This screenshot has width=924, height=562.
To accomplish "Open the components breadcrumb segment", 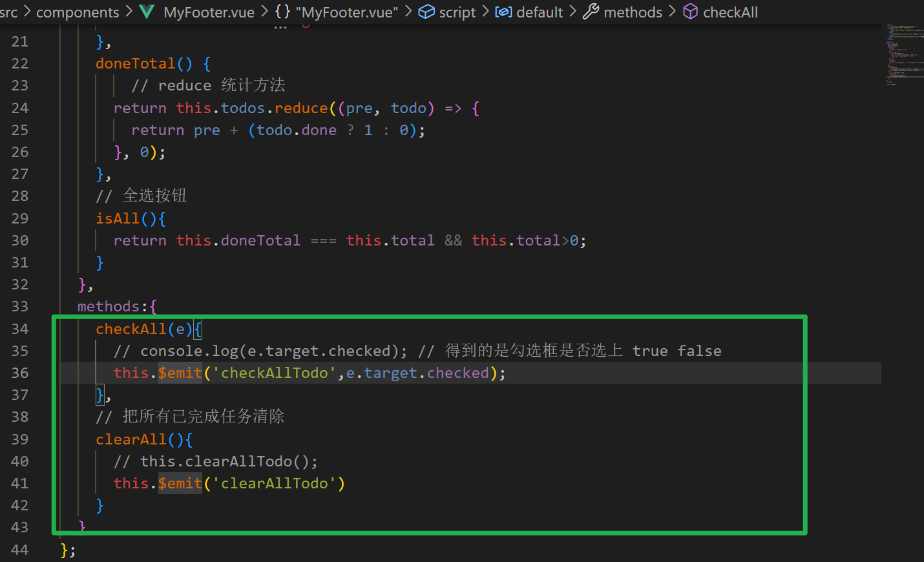I will click(x=78, y=12).
